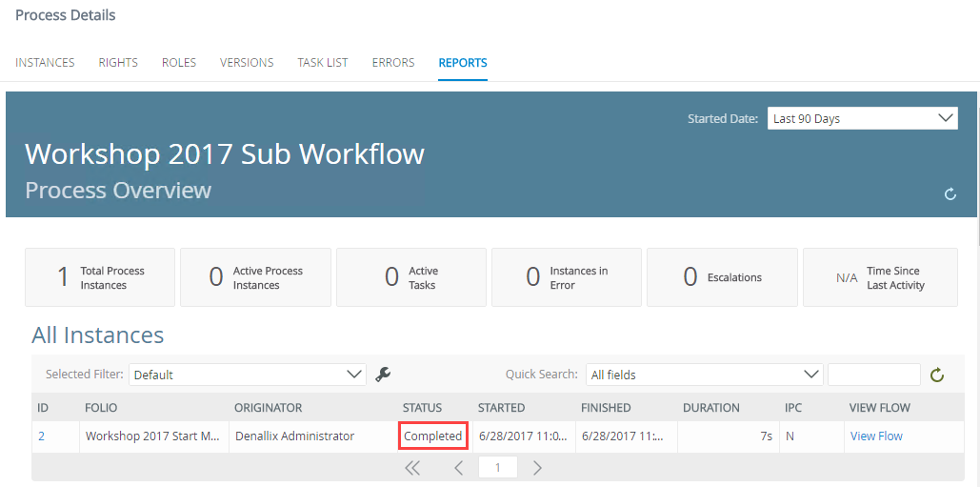This screenshot has height=487, width=980.
Task: Open filter configuration wrench icon
Action: click(x=383, y=375)
